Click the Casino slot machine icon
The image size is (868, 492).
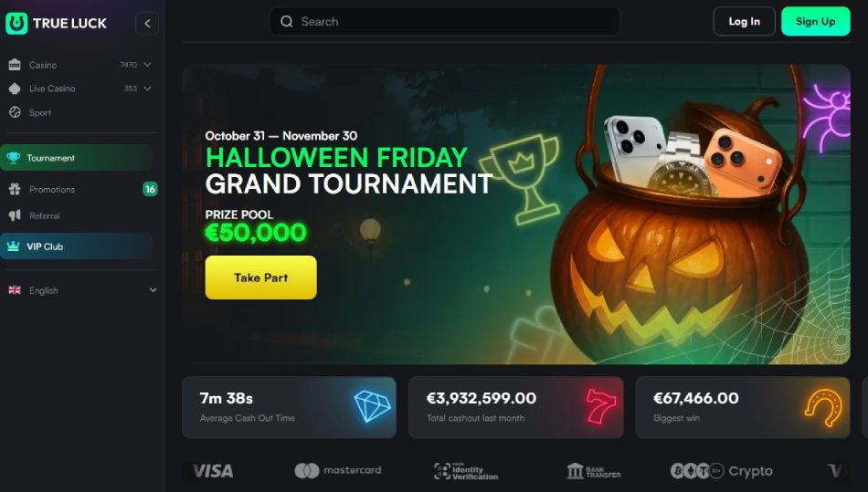pyautogui.click(x=15, y=65)
